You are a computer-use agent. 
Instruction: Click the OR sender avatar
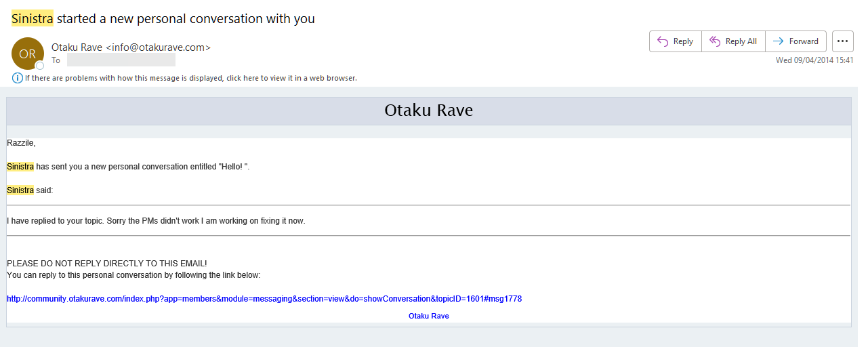pyautogui.click(x=27, y=54)
